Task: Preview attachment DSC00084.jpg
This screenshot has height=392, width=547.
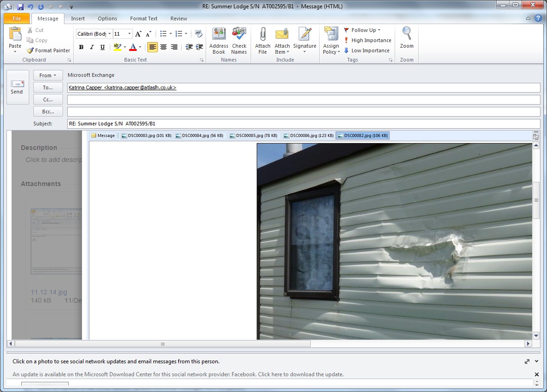Action: pyautogui.click(x=199, y=136)
